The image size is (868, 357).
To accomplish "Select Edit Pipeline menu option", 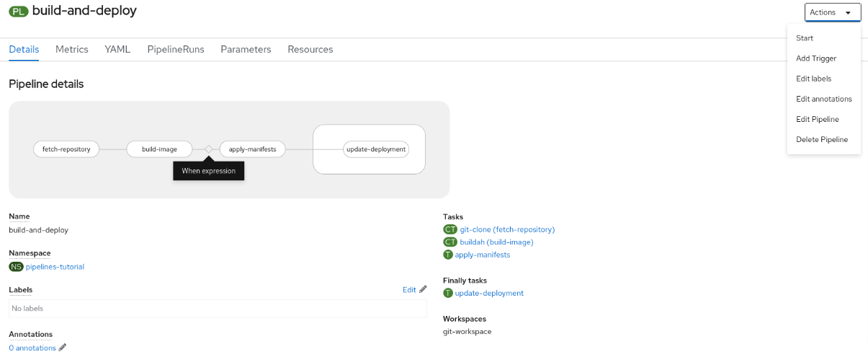I will 817,119.
